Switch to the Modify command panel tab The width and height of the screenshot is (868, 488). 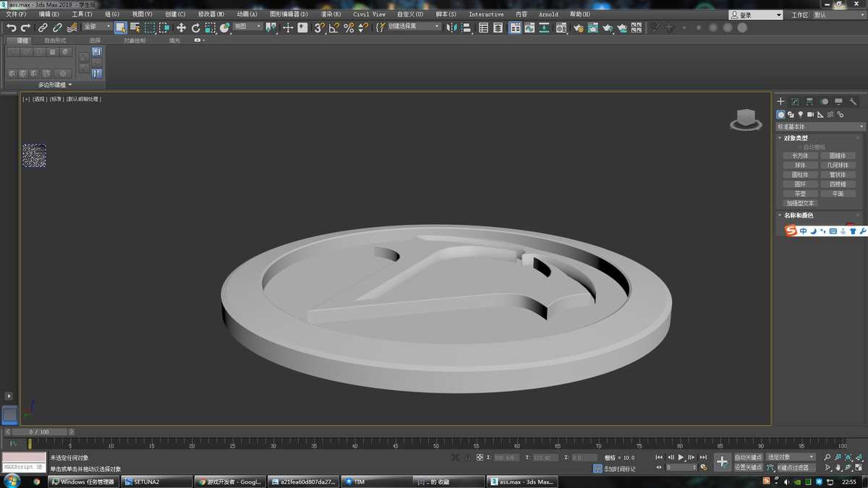coord(795,102)
